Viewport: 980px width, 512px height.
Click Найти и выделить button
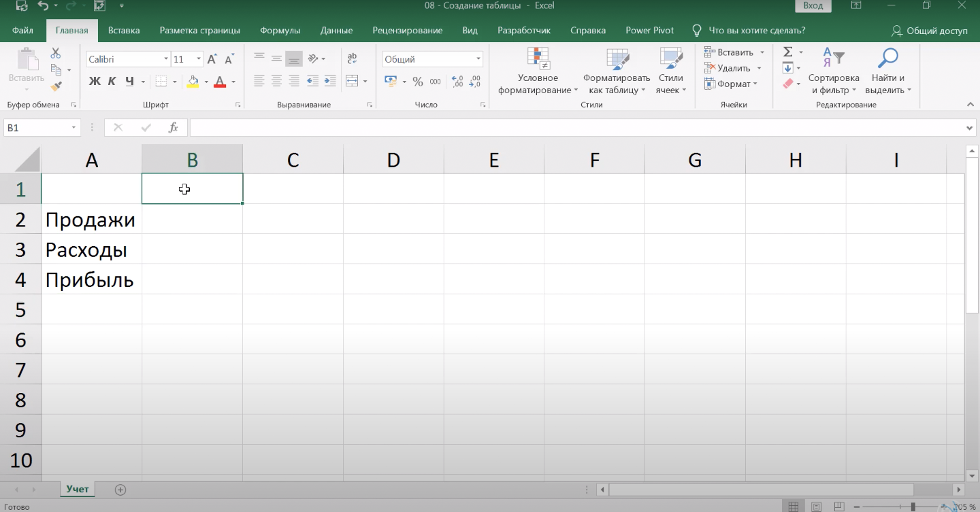click(888, 72)
